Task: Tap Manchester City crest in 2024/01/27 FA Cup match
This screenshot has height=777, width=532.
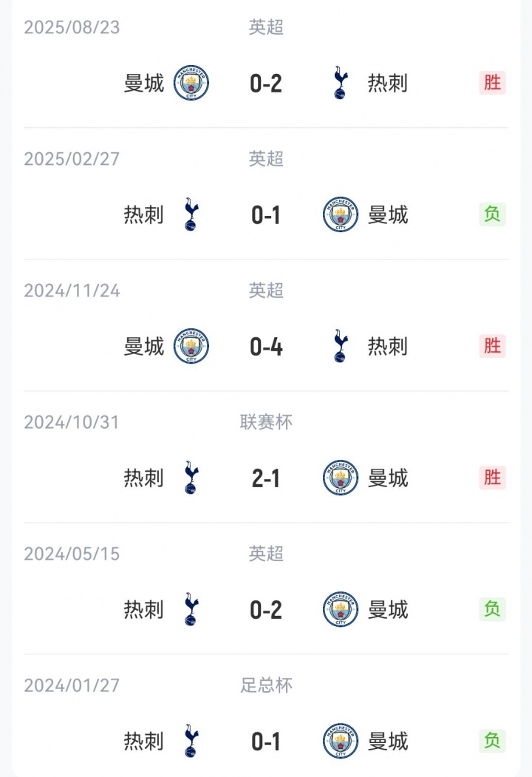Action: coord(341,741)
